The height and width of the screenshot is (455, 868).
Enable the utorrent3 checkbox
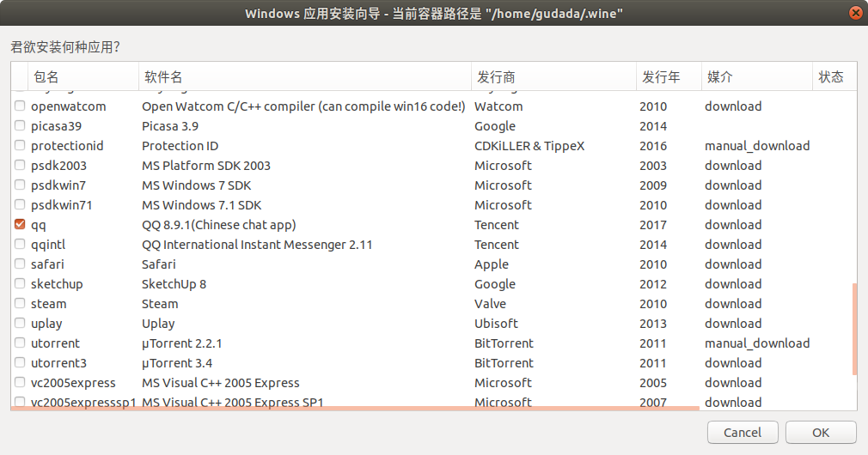tap(20, 362)
